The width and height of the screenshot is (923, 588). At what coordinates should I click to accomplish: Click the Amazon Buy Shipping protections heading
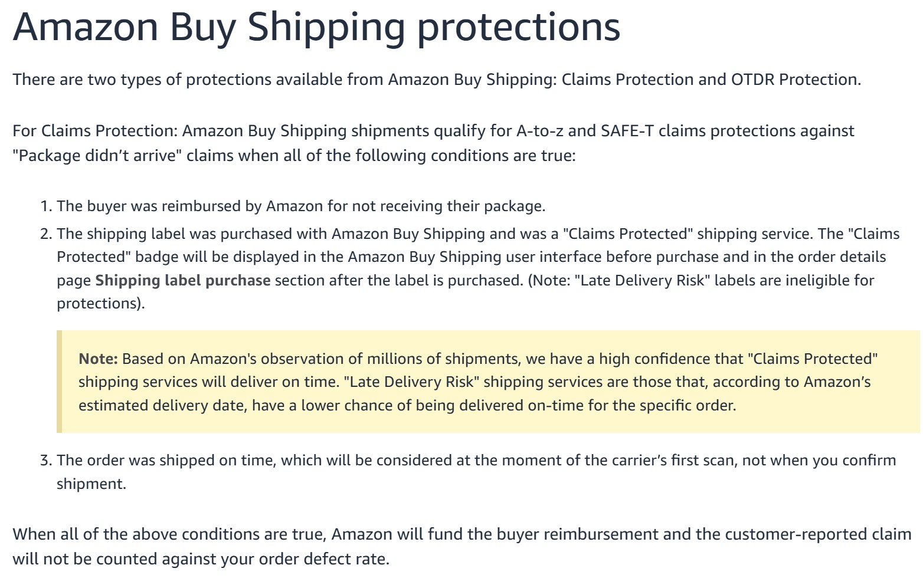pyautogui.click(x=316, y=27)
